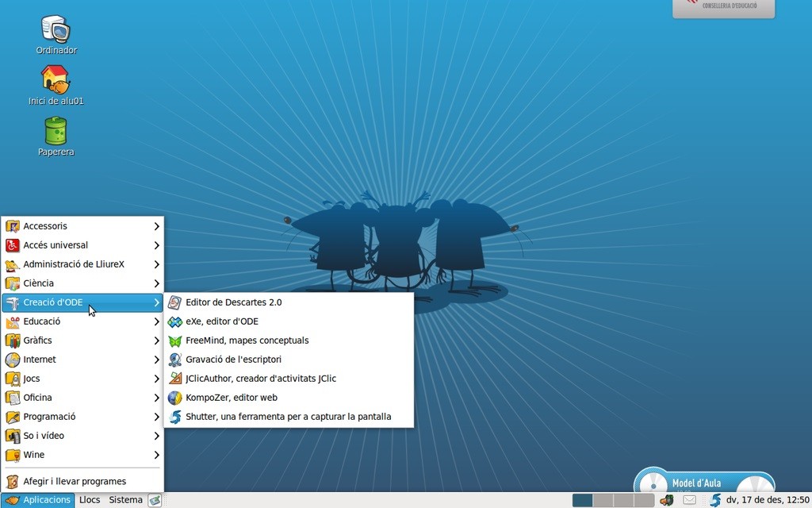Viewport: 812px width, 508px height.
Task: Click the Shutter app icon in submenu
Action: click(175, 417)
